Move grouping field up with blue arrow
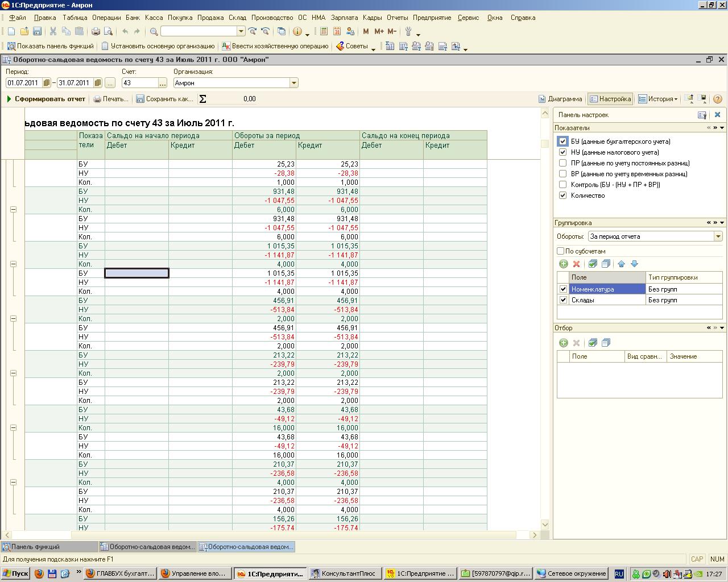The width and height of the screenshot is (728, 582). tap(621, 264)
